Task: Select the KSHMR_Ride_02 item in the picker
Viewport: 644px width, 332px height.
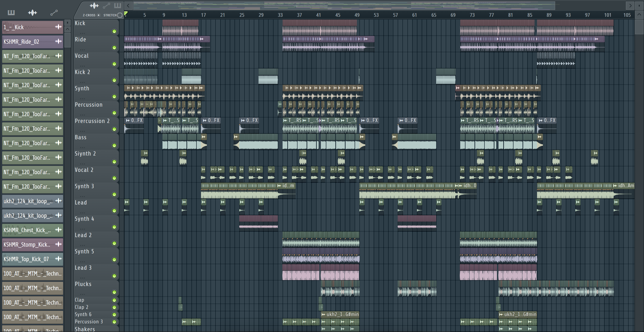Action: 32,42
